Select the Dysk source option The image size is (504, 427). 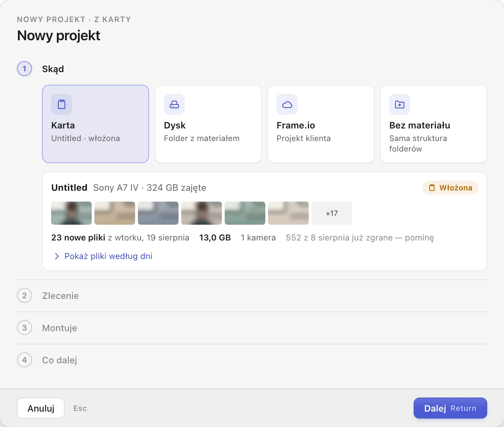pyautogui.click(x=208, y=124)
